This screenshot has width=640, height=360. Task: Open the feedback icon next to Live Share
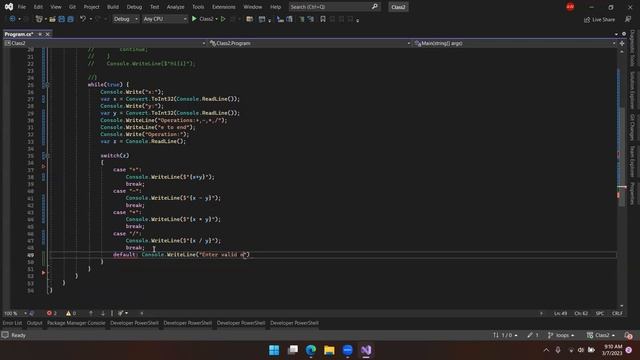(628, 19)
